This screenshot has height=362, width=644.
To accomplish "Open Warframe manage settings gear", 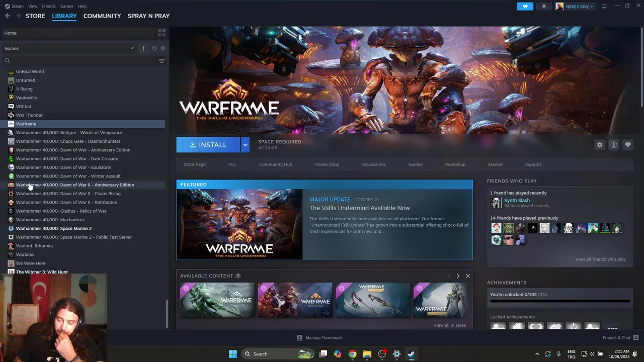I will (600, 145).
